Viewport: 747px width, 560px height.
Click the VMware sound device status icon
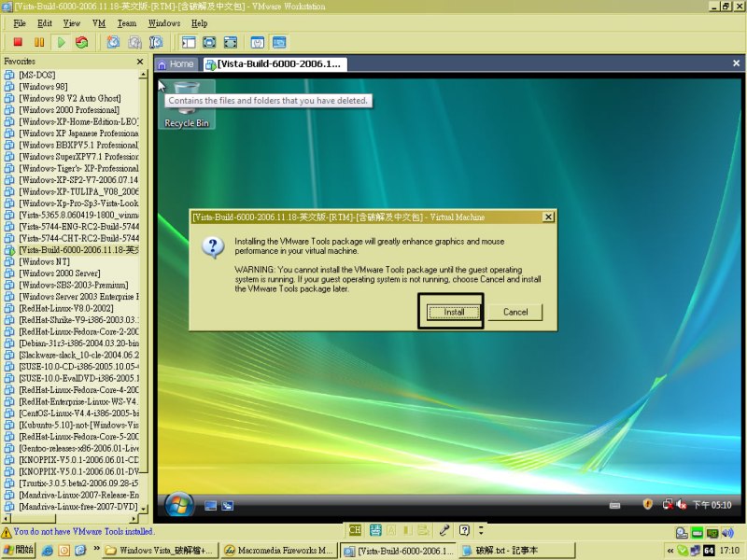(727, 533)
